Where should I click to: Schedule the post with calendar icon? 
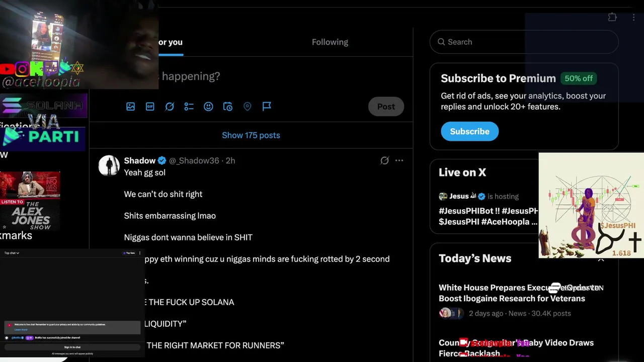[x=228, y=107]
